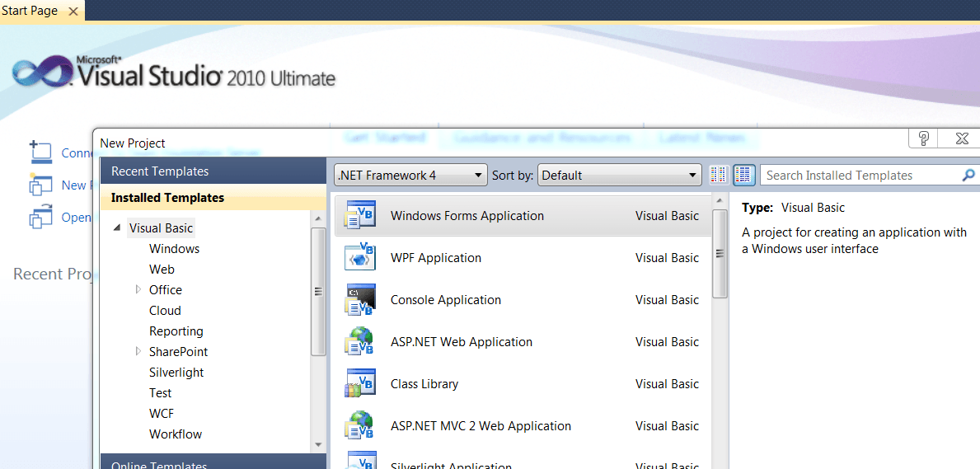This screenshot has height=469, width=980.
Task: Open Recent Templates section
Action: 213,171
